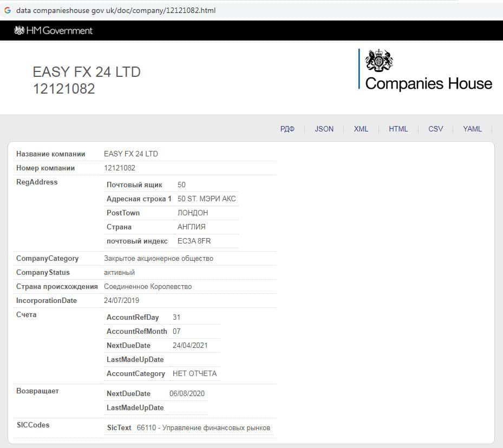Click the Companies House crest emblem
Image resolution: width=503 pixels, height=448 pixels.
(379, 60)
